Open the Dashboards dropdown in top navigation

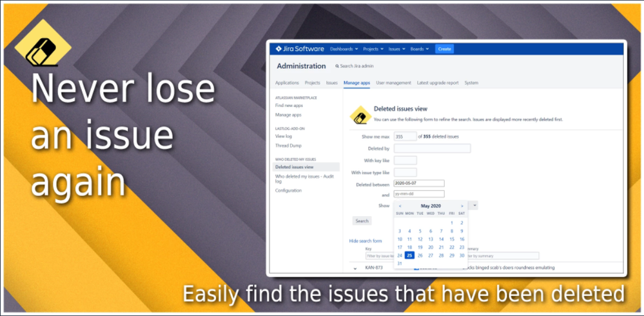click(x=344, y=49)
